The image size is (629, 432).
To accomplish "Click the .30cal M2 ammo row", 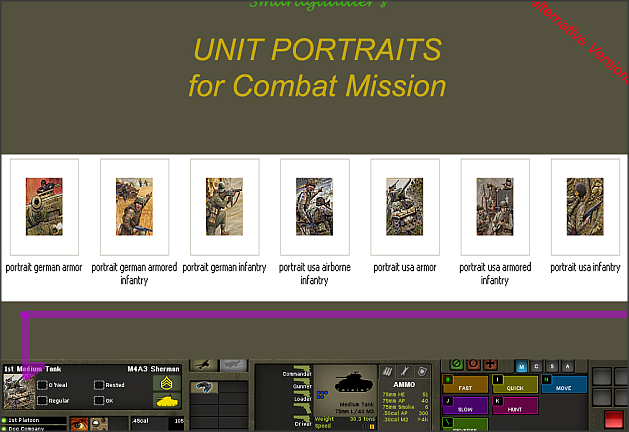I will (x=405, y=420).
